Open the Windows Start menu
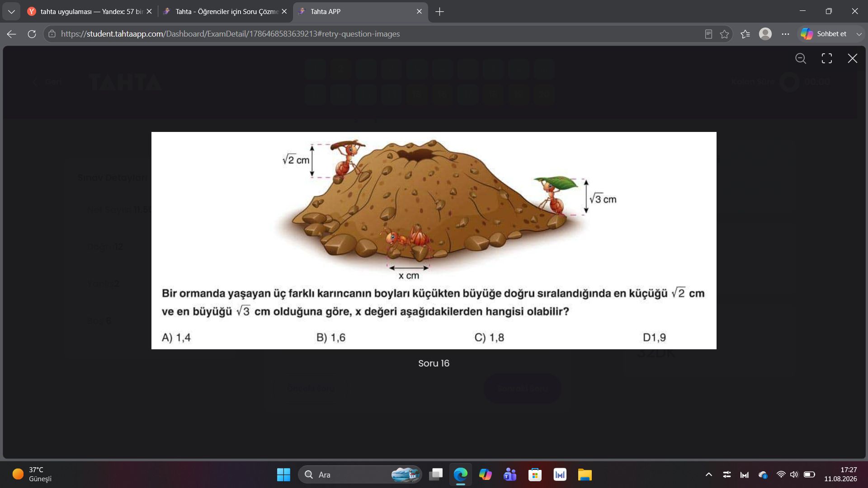Viewport: 868px width, 488px height. [283, 474]
